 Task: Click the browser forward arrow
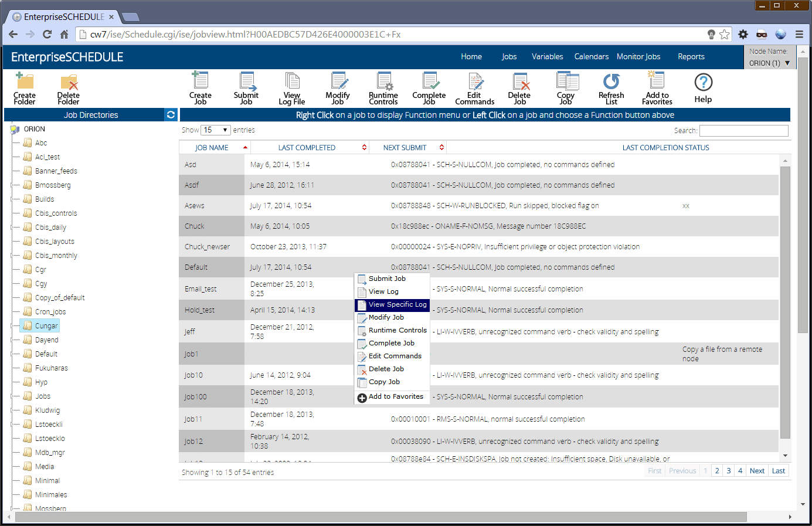[x=30, y=35]
